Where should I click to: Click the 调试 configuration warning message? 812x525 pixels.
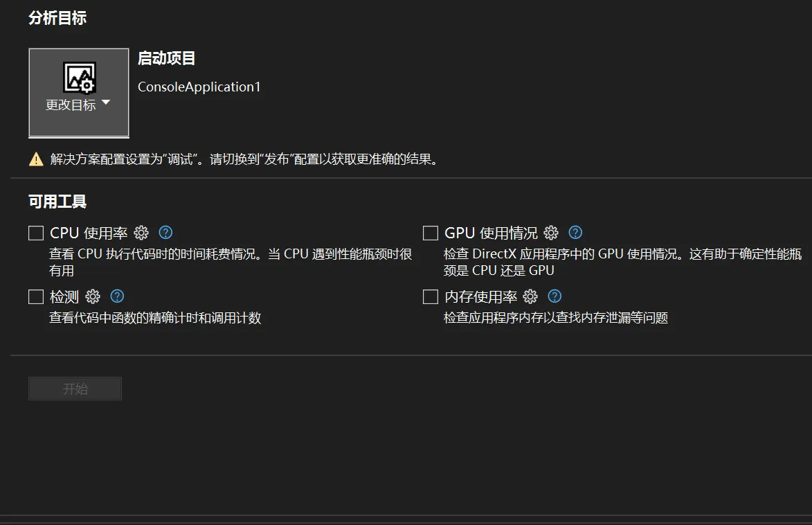point(244,159)
